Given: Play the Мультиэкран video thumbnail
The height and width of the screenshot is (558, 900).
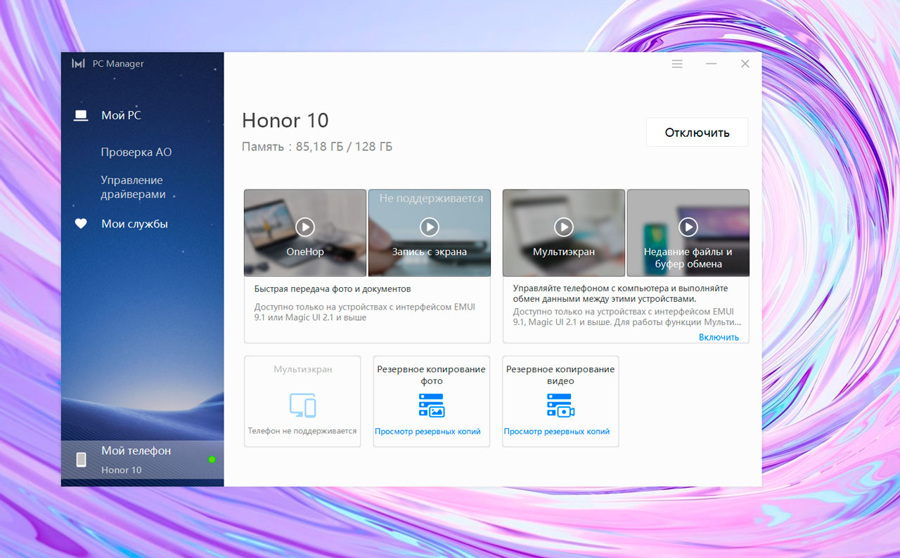Looking at the screenshot, I should pos(564,227).
